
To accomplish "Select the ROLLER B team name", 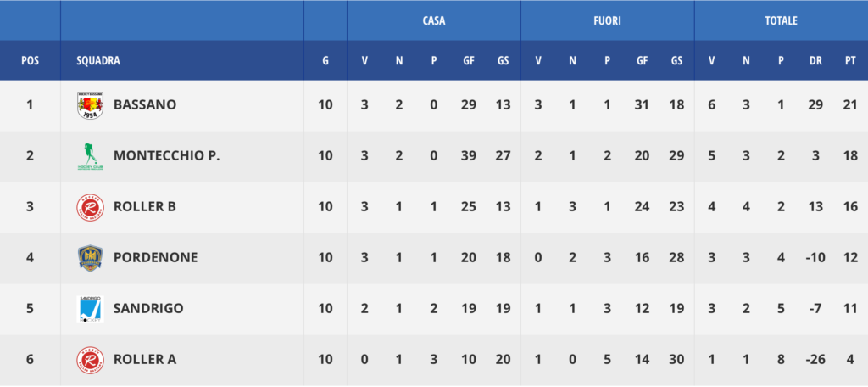I will tap(146, 207).
